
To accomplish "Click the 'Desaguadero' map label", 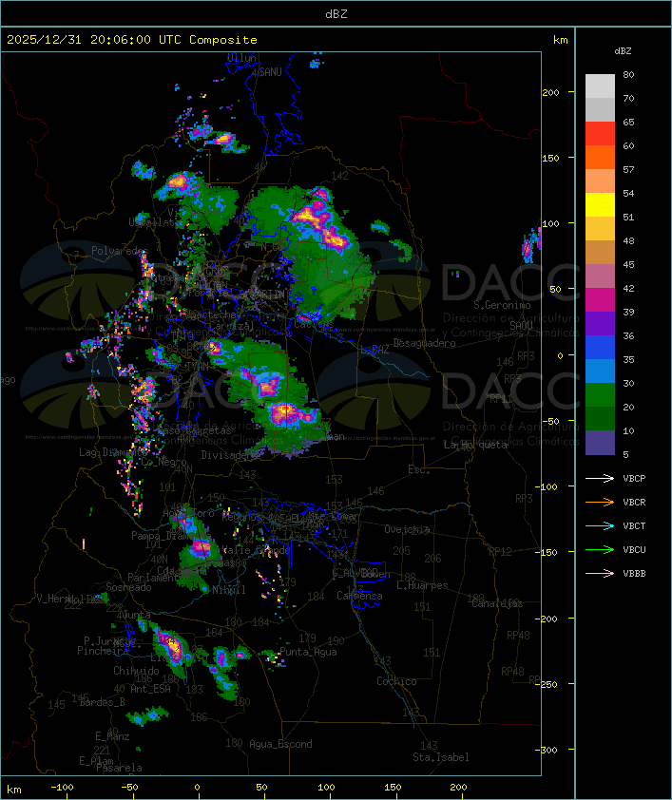I will click(x=425, y=343).
